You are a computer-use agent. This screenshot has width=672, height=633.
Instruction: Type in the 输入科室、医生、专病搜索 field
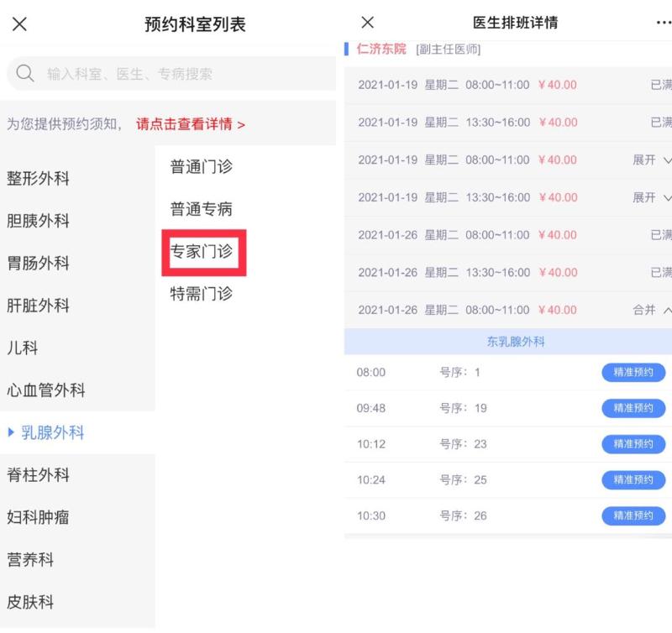168,74
